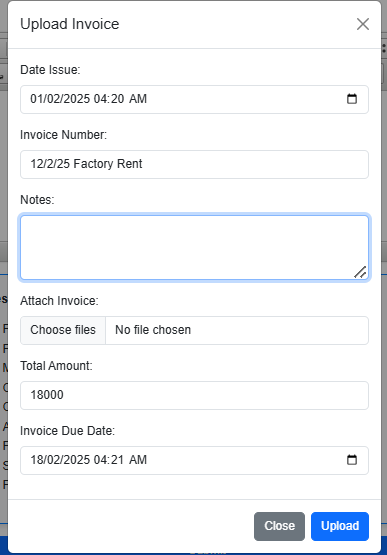Select minutes '21' in Invoice Due Date
Viewport: 387px width, 555px height.
point(117,460)
